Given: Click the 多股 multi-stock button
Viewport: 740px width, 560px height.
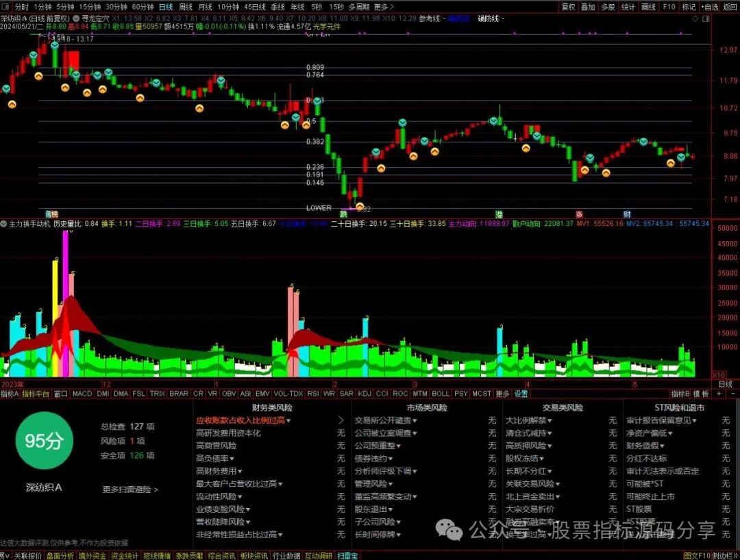Looking at the screenshot, I should [x=608, y=7].
